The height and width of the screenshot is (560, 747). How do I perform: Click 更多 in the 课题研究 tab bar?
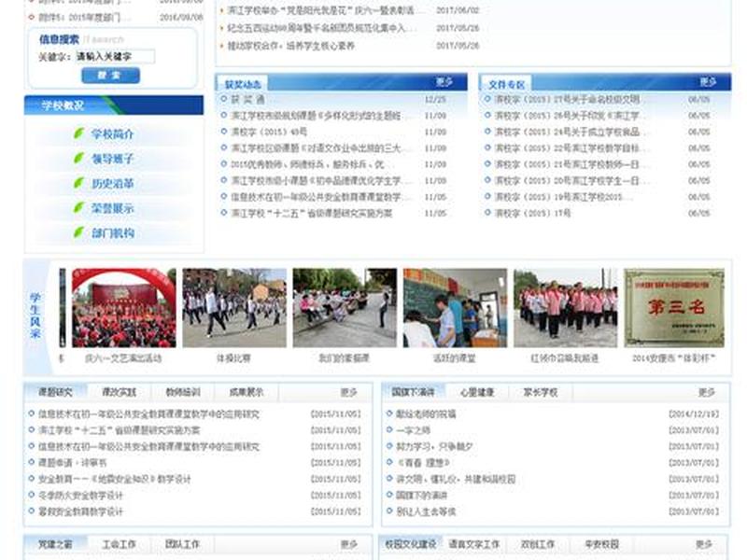click(x=348, y=392)
